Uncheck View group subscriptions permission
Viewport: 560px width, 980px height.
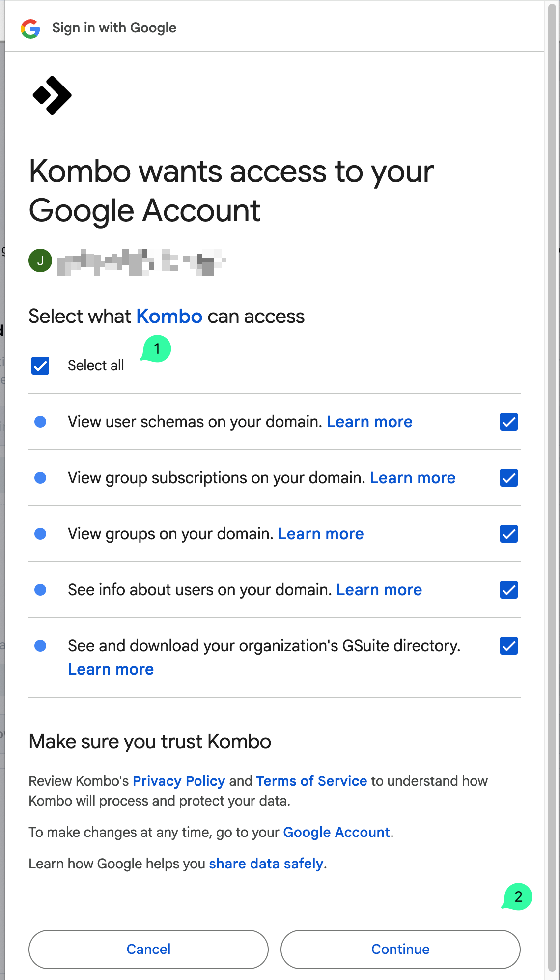coord(509,478)
